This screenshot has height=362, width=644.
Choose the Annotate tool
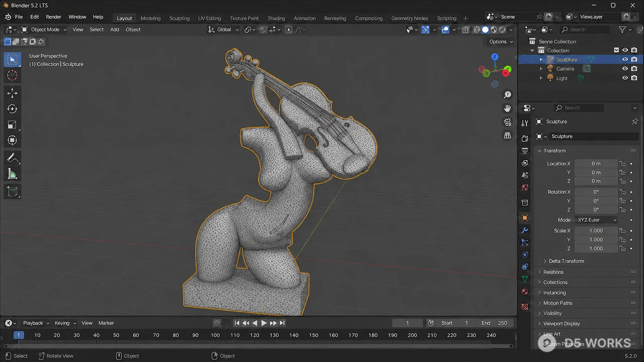click(13, 158)
